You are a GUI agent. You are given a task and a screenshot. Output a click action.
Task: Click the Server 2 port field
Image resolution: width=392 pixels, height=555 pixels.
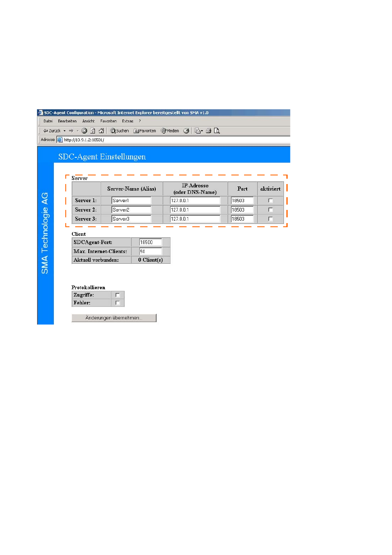coord(242,210)
